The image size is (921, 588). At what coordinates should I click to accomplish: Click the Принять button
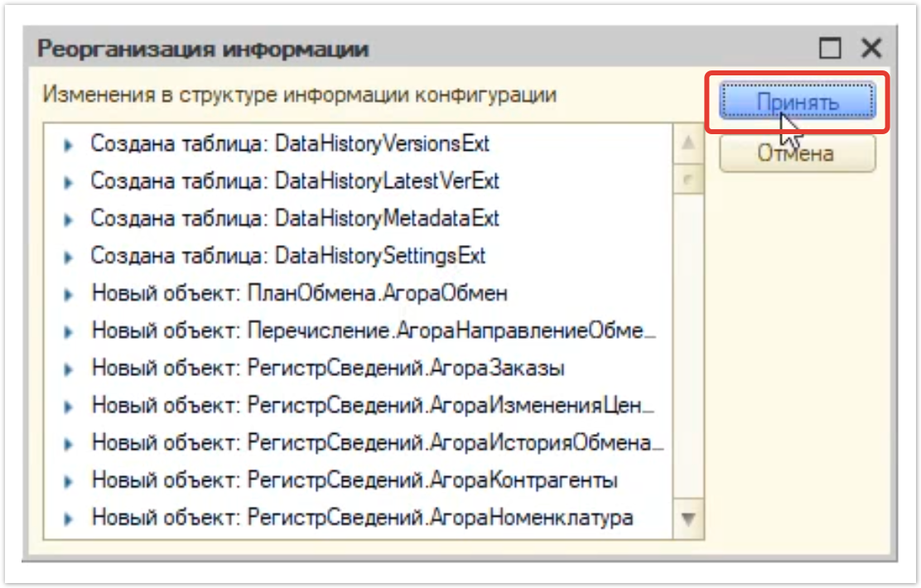797,102
